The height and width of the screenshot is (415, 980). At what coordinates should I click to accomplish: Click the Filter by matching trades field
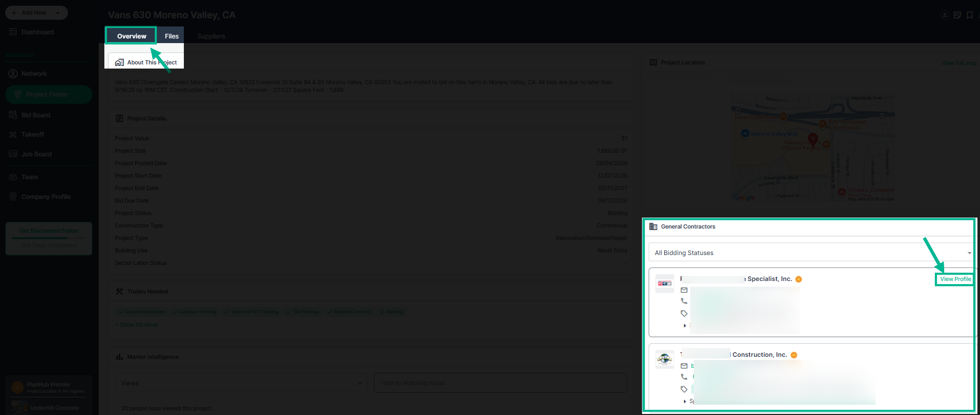tap(501, 383)
